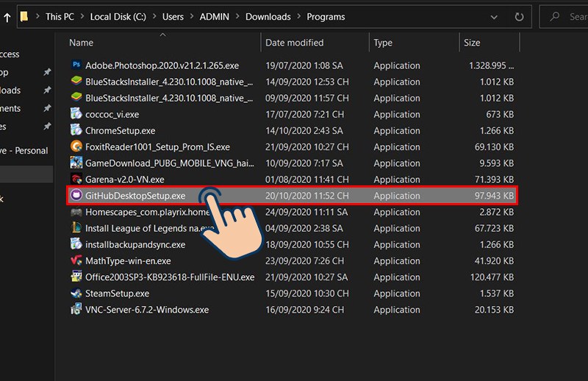Click Programs breadcrumb segment
The width and height of the screenshot is (588, 381).
click(326, 17)
